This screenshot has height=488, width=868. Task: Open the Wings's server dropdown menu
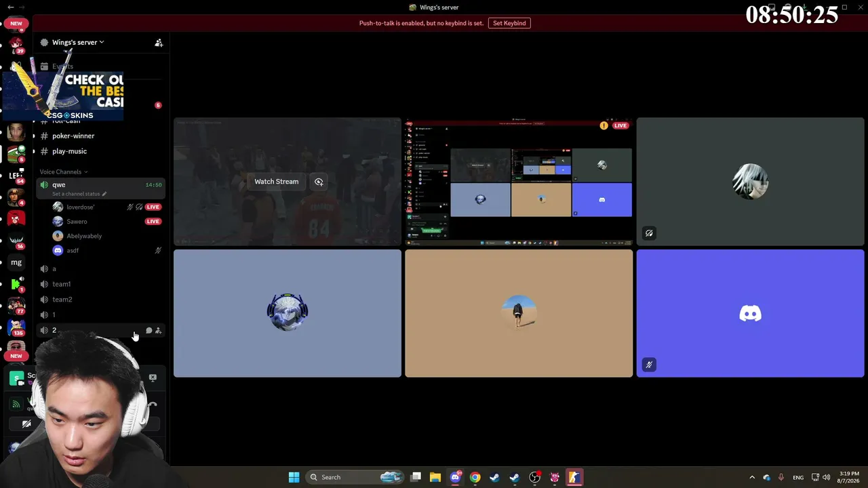(x=77, y=42)
